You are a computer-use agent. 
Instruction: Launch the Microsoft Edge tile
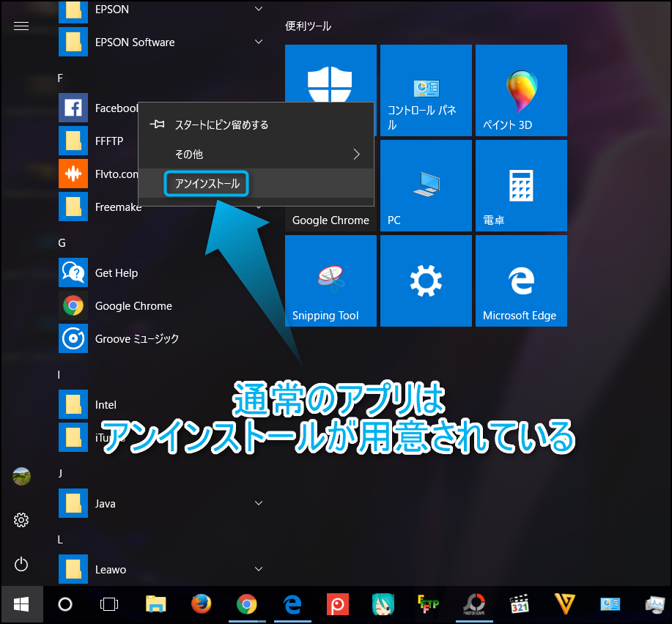[521, 281]
